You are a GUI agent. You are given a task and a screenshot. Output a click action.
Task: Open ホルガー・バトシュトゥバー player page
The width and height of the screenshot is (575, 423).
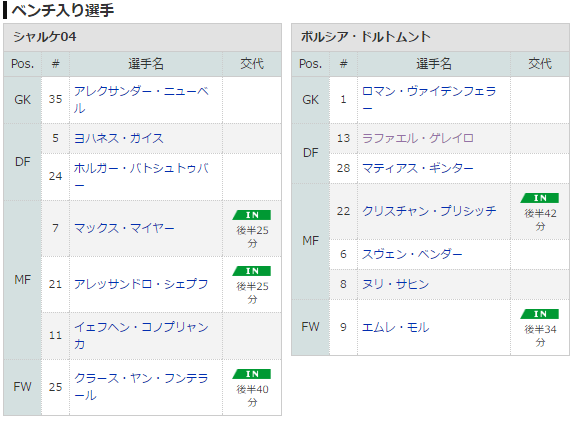tap(141, 177)
